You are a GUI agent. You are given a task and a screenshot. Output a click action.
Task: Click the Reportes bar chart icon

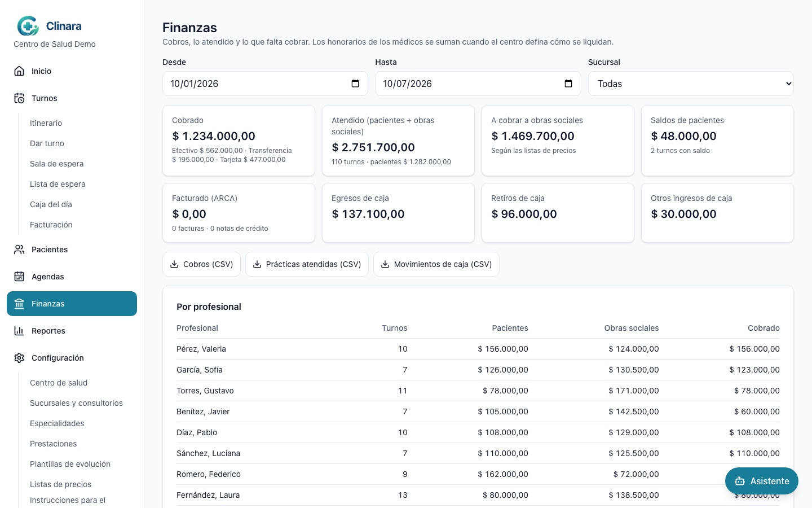19,331
